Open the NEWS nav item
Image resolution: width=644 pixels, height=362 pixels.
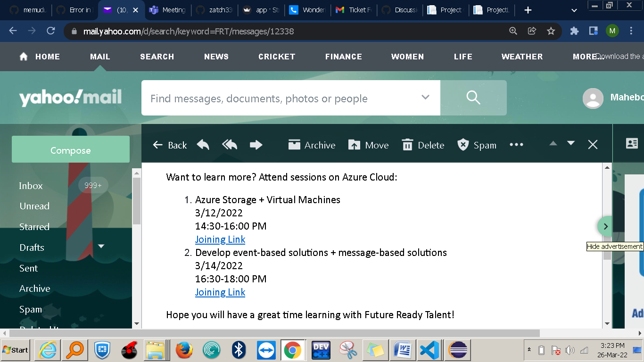pyautogui.click(x=216, y=57)
